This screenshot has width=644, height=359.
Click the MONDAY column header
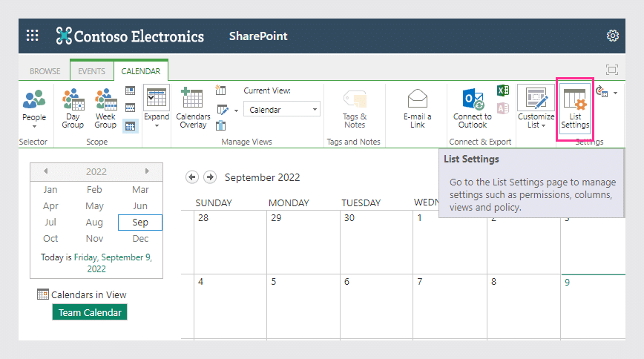[x=289, y=203]
